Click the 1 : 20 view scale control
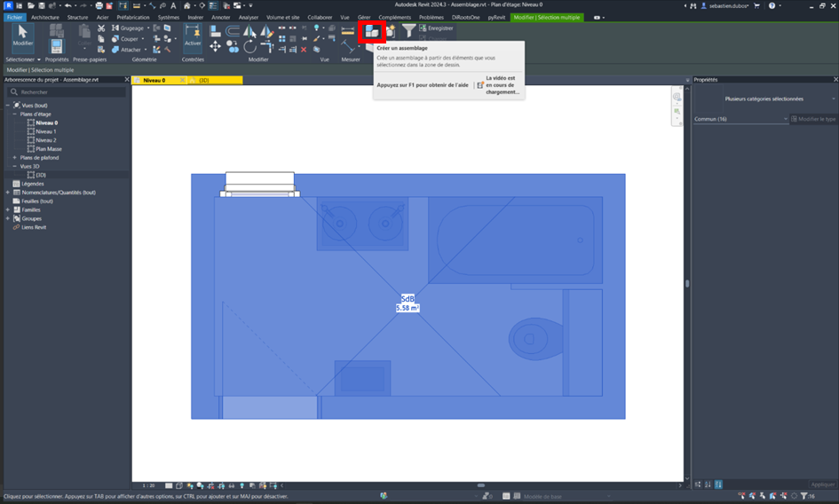Viewport: 839px width, 504px height. (148, 485)
